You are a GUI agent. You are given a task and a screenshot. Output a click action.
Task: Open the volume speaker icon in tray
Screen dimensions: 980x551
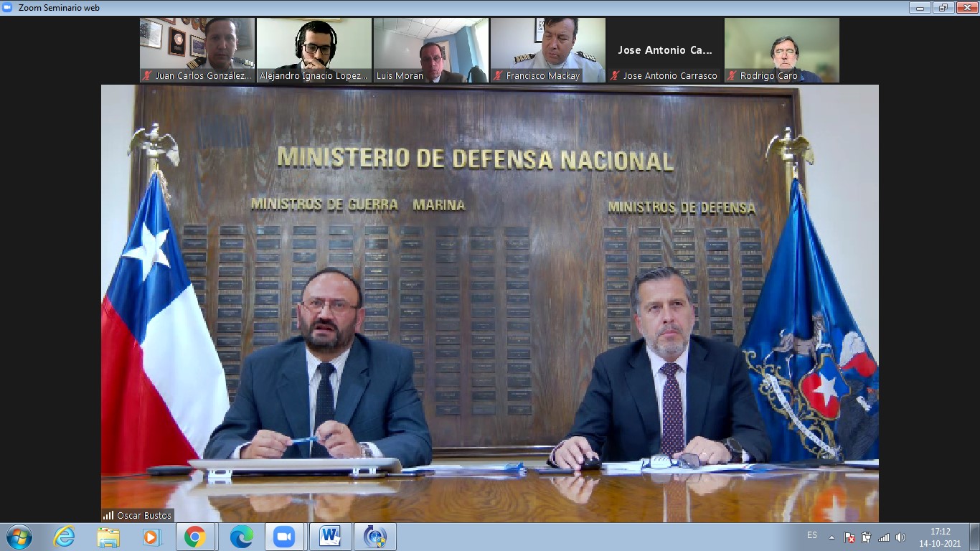coord(900,537)
